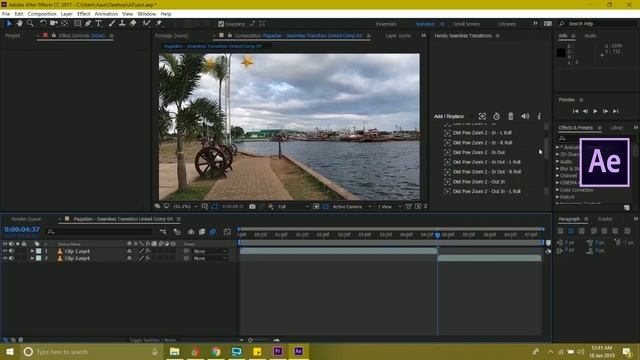Switch to the Render Queue tab
The height and width of the screenshot is (360, 640).
pyautogui.click(x=26, y=219)
